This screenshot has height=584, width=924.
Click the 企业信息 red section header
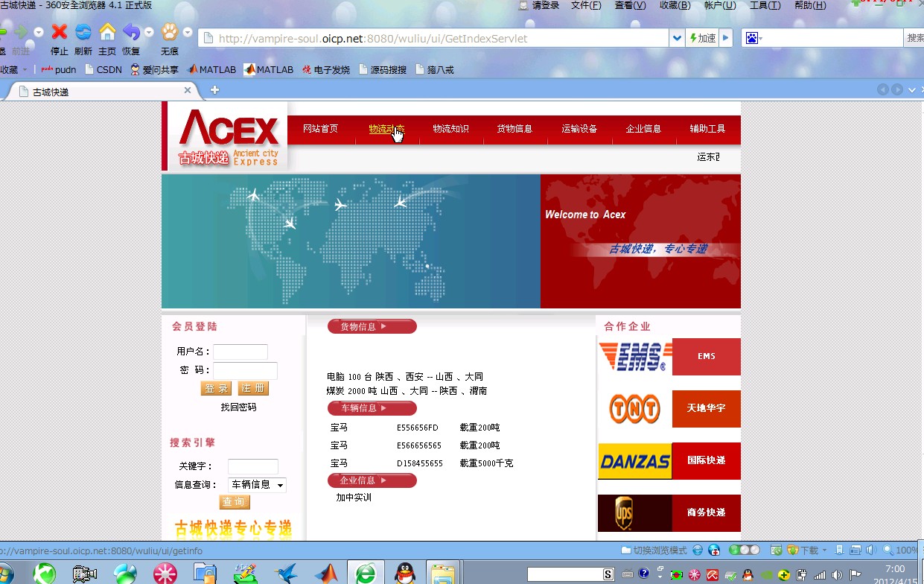372,480
